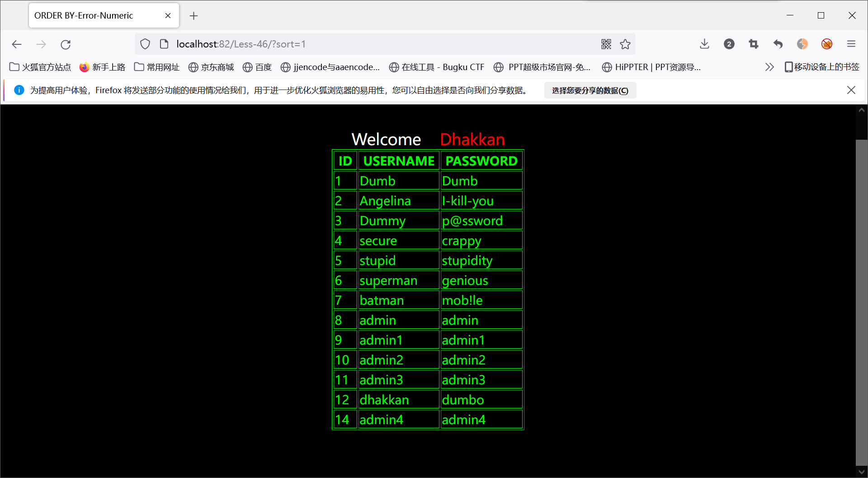Screen dimensions: 868x478
Task: Expand hidden bookmarks with the » chevron
Action: (x=769, y=66)
